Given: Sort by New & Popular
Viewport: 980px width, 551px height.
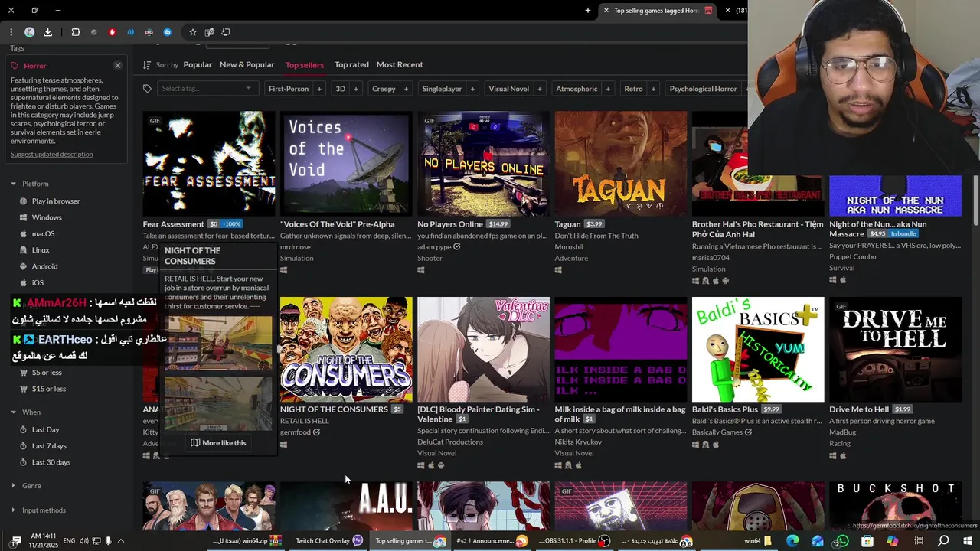Looking at the screenshot, I should (x=247, y=65).
